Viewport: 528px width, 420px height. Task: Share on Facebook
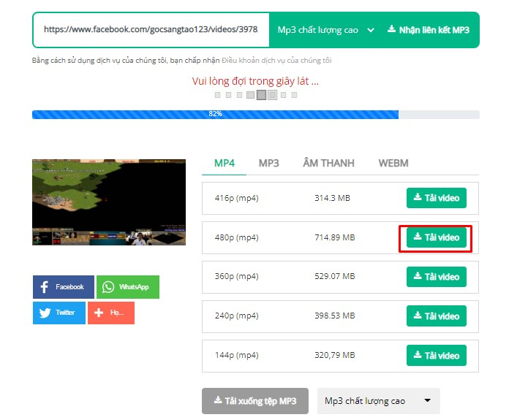coord(64,287)
